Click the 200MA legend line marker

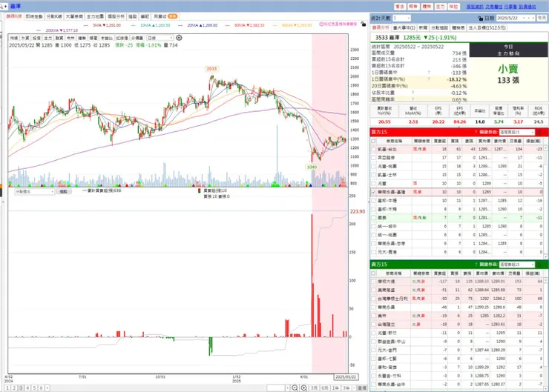click(39, 30)
